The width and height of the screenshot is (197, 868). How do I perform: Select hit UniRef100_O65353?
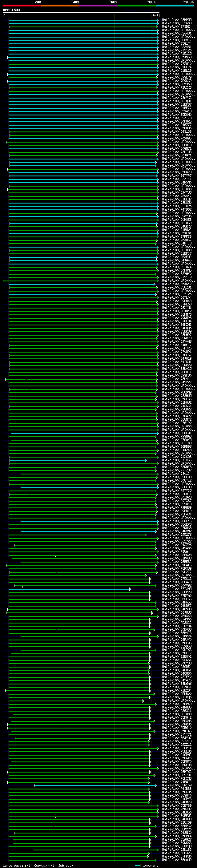coord(176,84)
